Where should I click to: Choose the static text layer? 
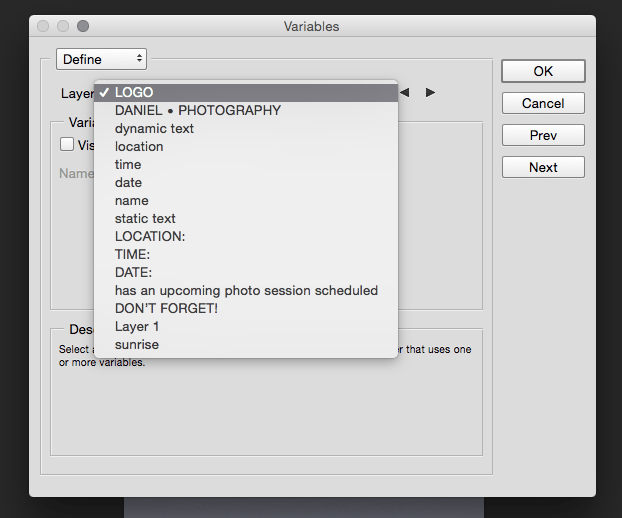coord(145,219)
